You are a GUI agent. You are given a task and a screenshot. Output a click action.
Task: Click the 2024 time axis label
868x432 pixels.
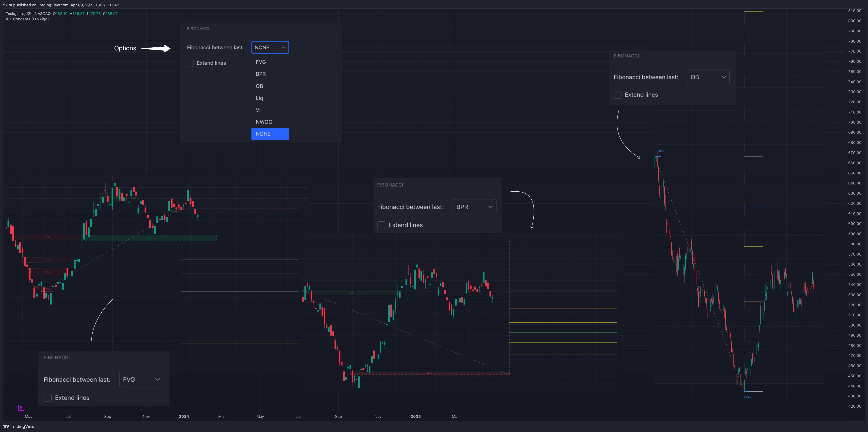(184, 416)
